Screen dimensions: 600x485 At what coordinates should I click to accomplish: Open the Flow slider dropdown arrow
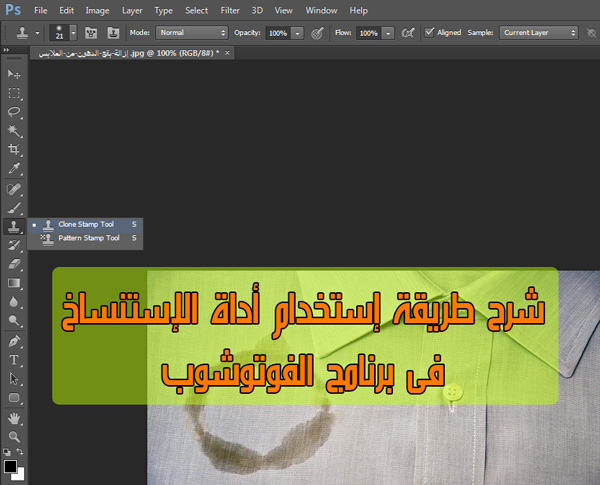click(x=388, y=33)
